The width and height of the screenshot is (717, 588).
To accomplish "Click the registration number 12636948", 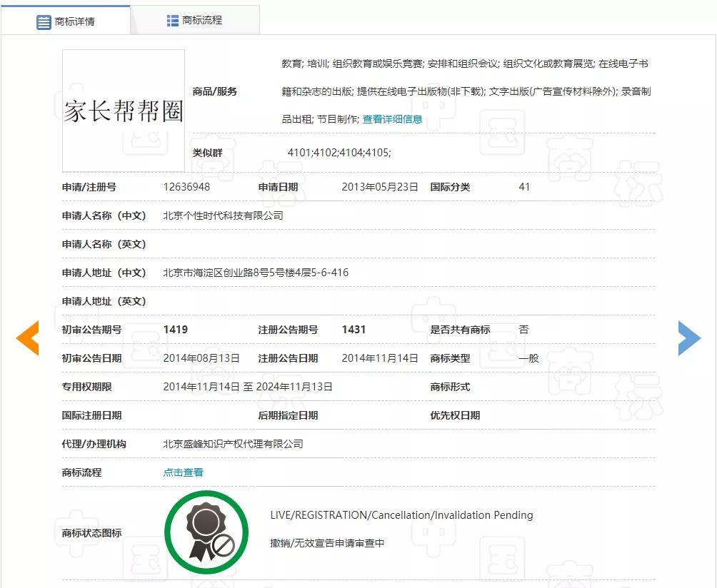I will pos(186,187).
